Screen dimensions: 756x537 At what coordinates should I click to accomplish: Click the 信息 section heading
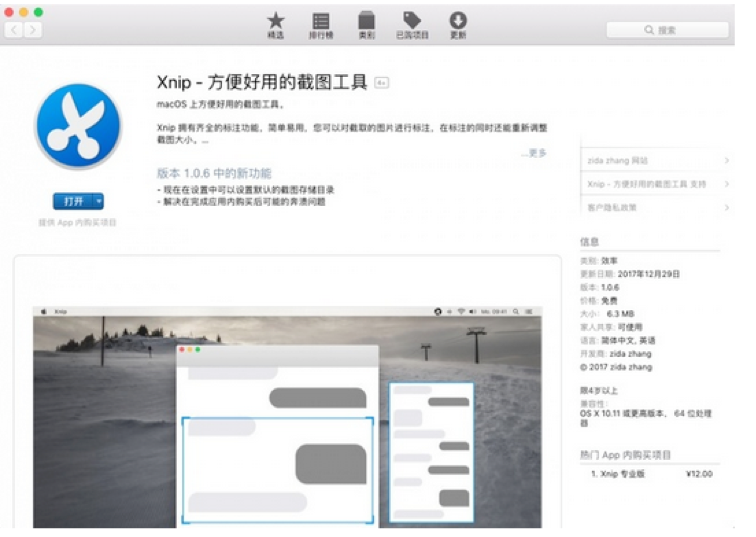point(589,242)
